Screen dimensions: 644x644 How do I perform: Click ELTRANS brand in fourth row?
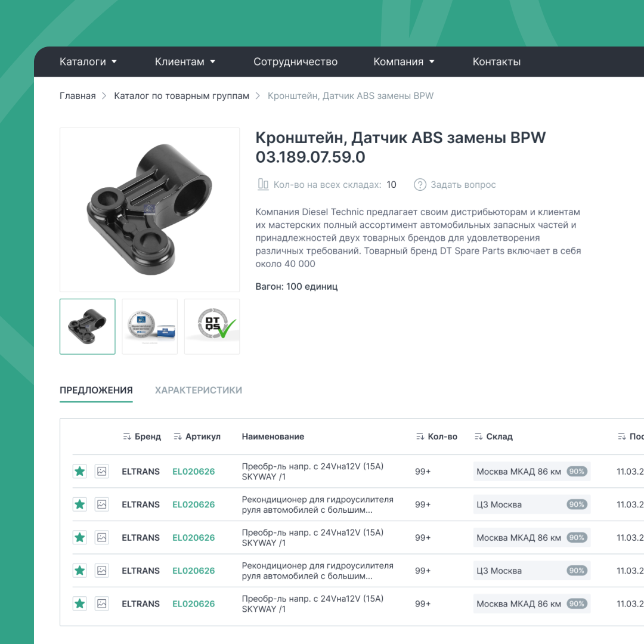(141, 571)
